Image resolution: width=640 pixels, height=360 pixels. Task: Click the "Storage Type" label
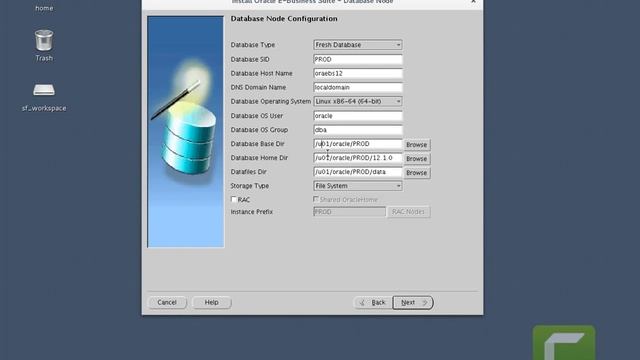pyautogui.click(x=250, y=186)
